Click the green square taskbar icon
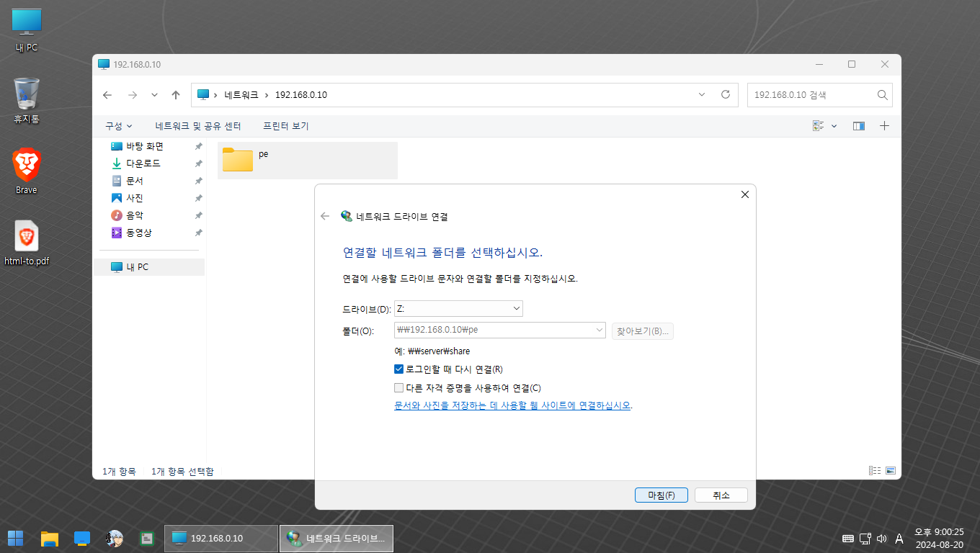The height and width of the screenshot is (553, 980). pyautogui.click(x=147, y=538)
